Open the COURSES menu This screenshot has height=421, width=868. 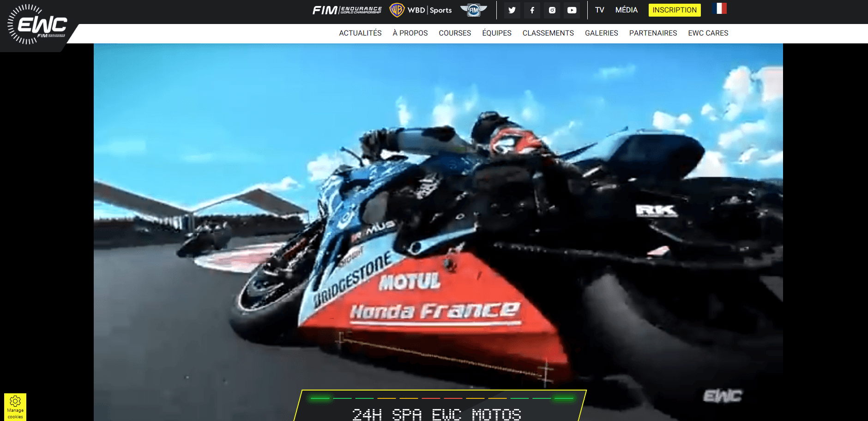[x=455, y=33]
